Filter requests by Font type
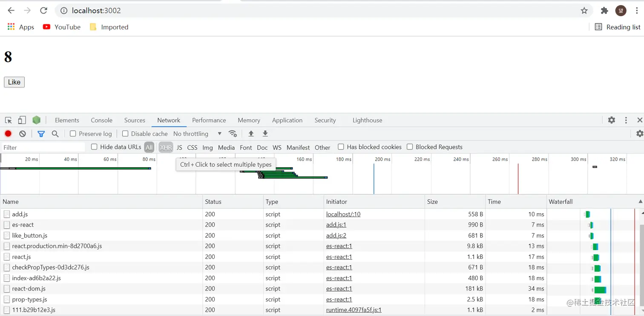Image resolution: width=644 pixels, height=316 pixels. coord(246,147)
